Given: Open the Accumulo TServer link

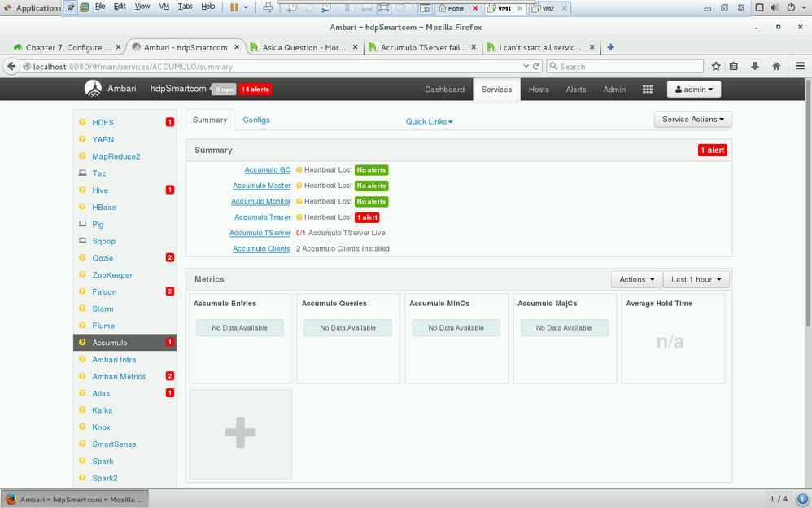Looking at the screenshot, I should [x=260, y=233].
